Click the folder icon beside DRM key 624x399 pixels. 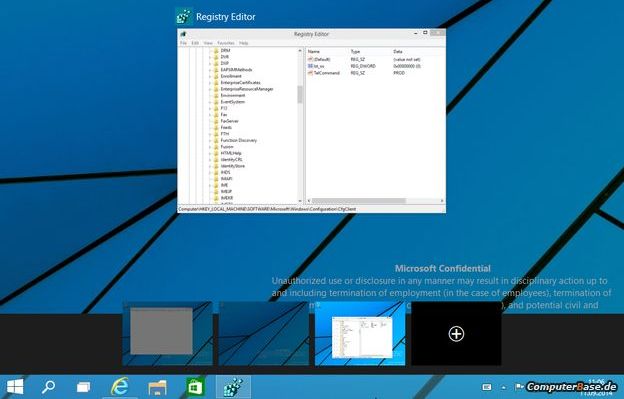tap(216, 51)
